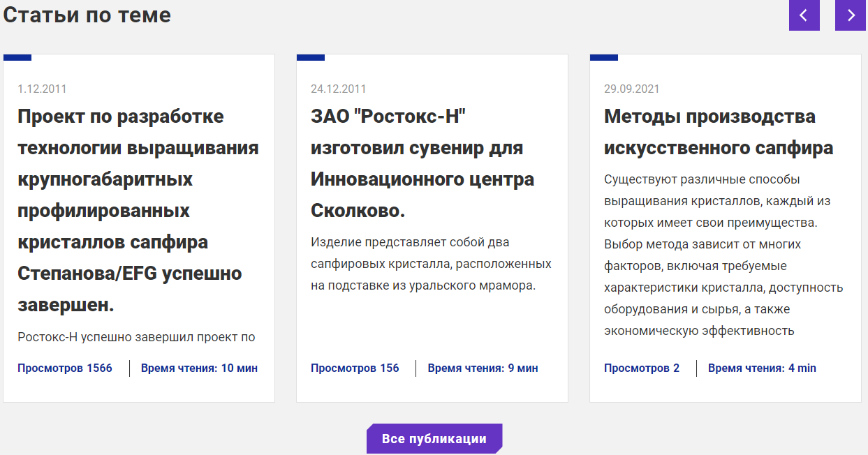Click the next articles arrow button
The height and width of the screenshot is (455, 868).
850,15
